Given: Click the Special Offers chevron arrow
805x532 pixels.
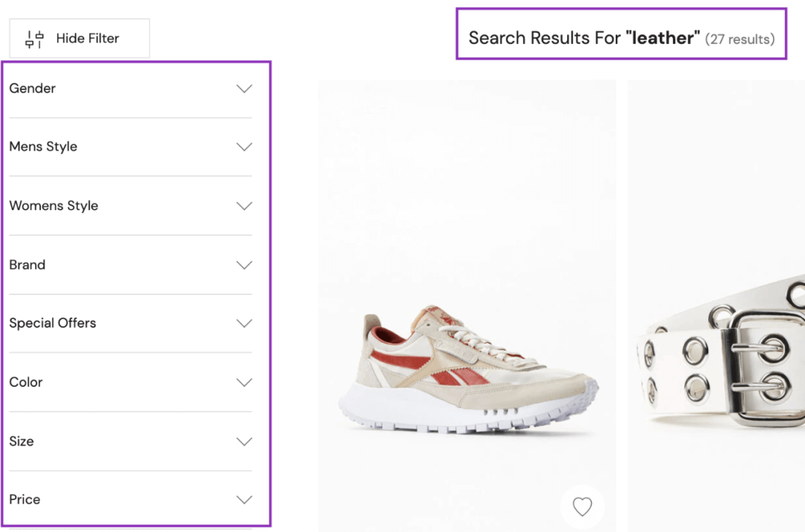Looking at the screenshot, I should pos(244,323).
